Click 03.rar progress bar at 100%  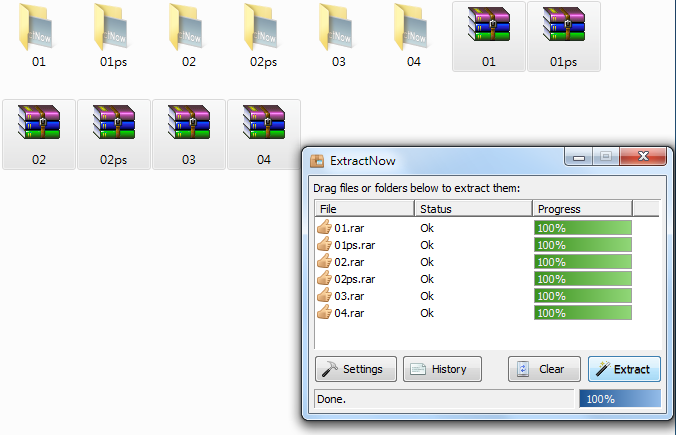click(583, 296)
